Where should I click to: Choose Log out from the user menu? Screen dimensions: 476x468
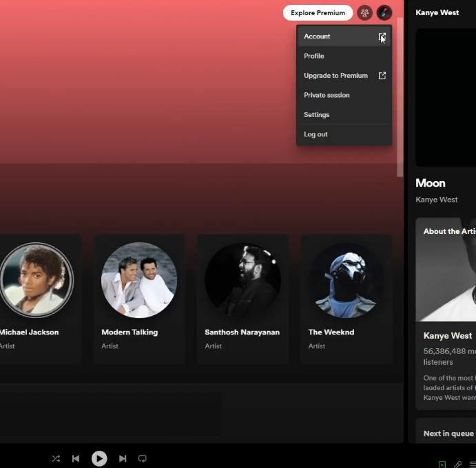344,134
